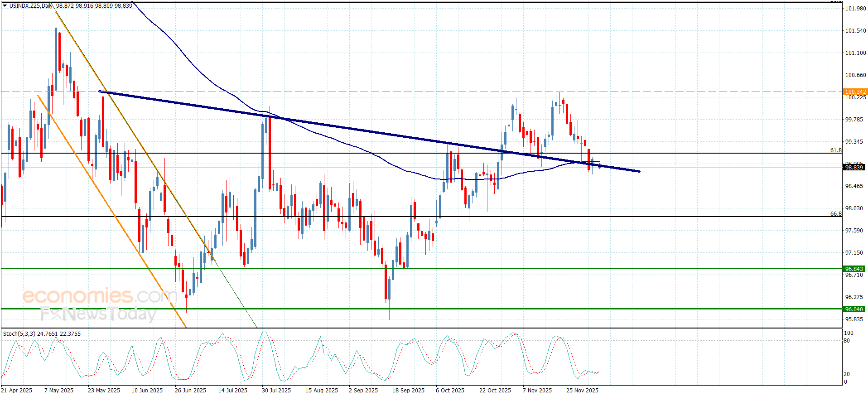The height and width of the screenshot is (396, 868).
Task: Click the FxNewsToday watermark text
Action: pyautogui.click(x=98, y=314)
